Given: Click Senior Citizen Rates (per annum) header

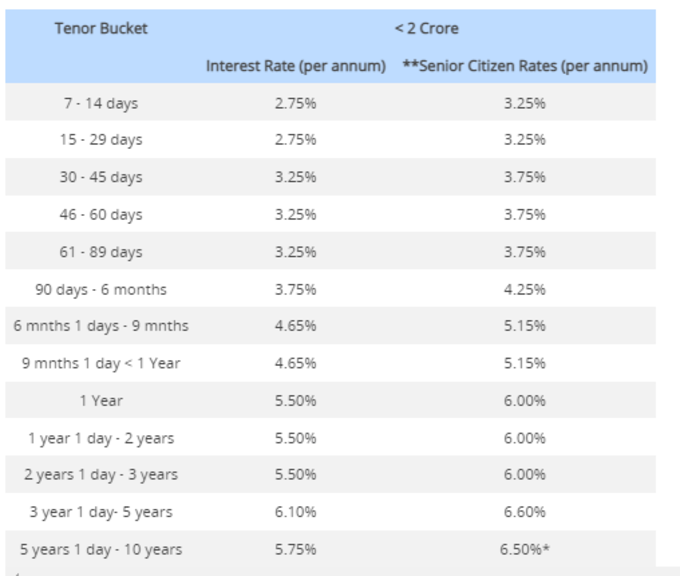Looking at the screenshot, I should click(525, 66).
